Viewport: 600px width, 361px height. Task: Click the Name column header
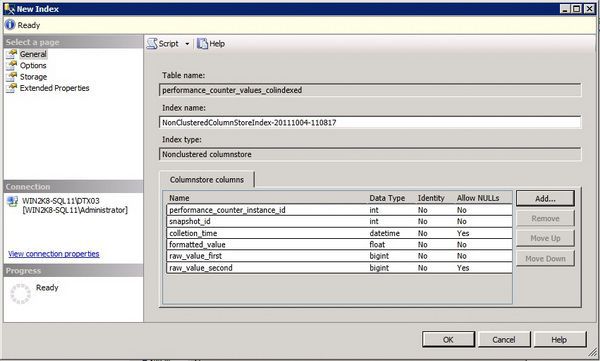coord(179,198)
